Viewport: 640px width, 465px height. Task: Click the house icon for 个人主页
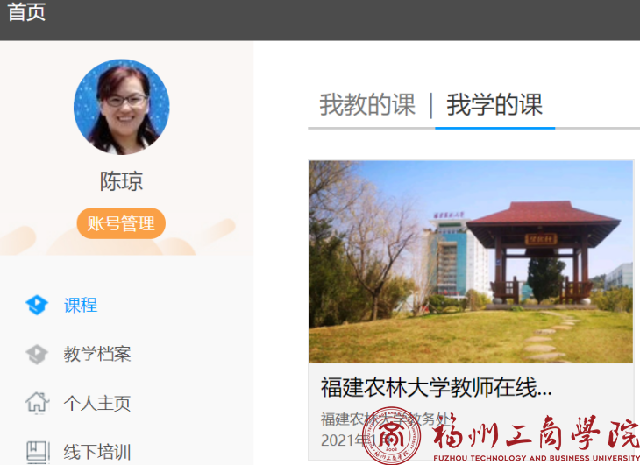pyautogui.click(x=37, y=403)
